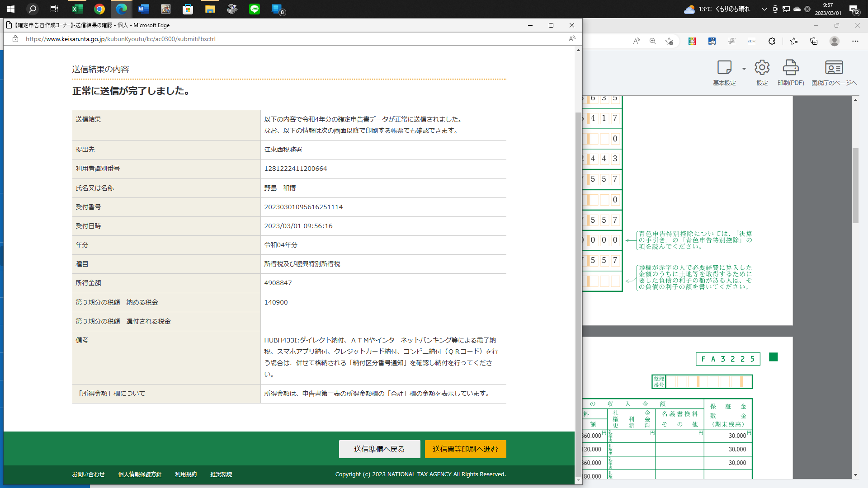Click 送信準備へ戻る button
Image resolution: width=868 pixels, height=488 pixels.
[x=379, y=449]
